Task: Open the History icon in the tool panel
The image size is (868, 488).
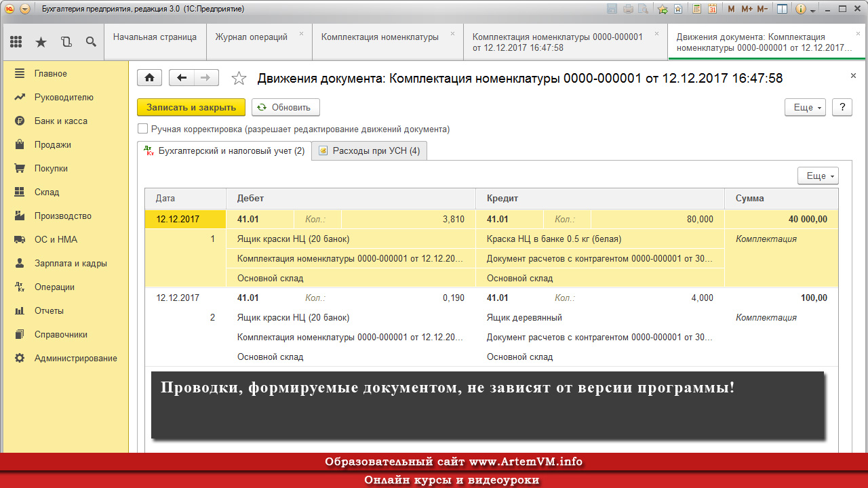Action: (66, 42)
